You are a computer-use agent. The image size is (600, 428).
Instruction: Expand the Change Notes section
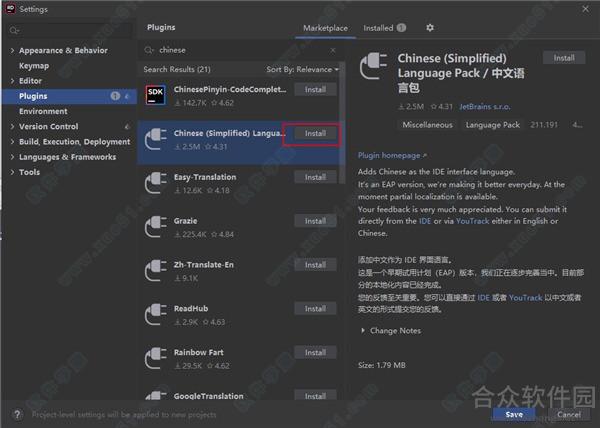[363, 330]
